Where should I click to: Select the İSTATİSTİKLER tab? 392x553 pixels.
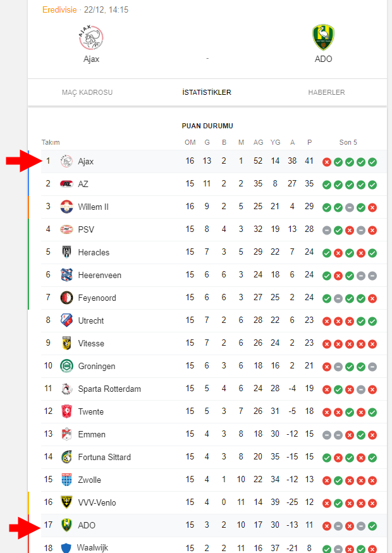coord(207,92)
